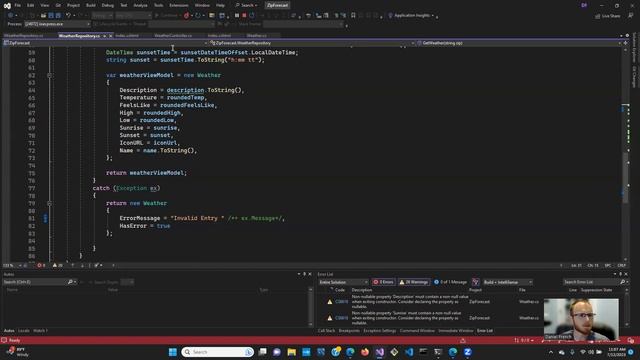
Task: Click the Visual Studio taskbar icon
Action: pyautogui.click(x=380, y=352)
